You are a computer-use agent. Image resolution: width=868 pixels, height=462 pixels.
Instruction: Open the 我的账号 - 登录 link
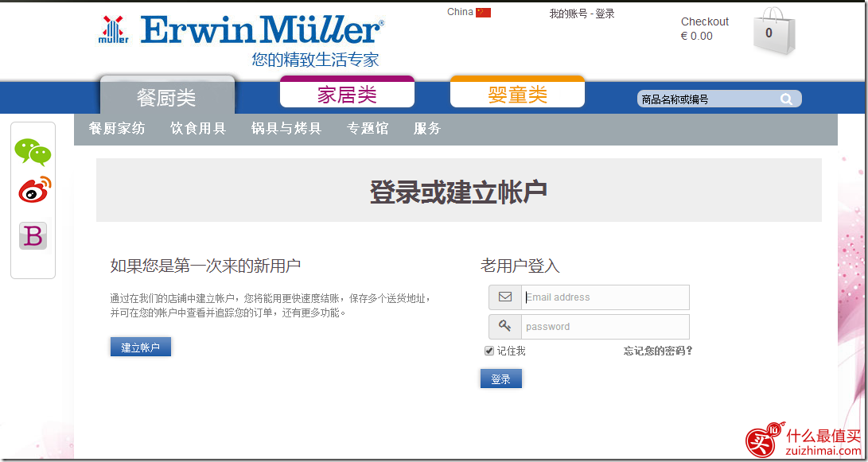(582, 14)
